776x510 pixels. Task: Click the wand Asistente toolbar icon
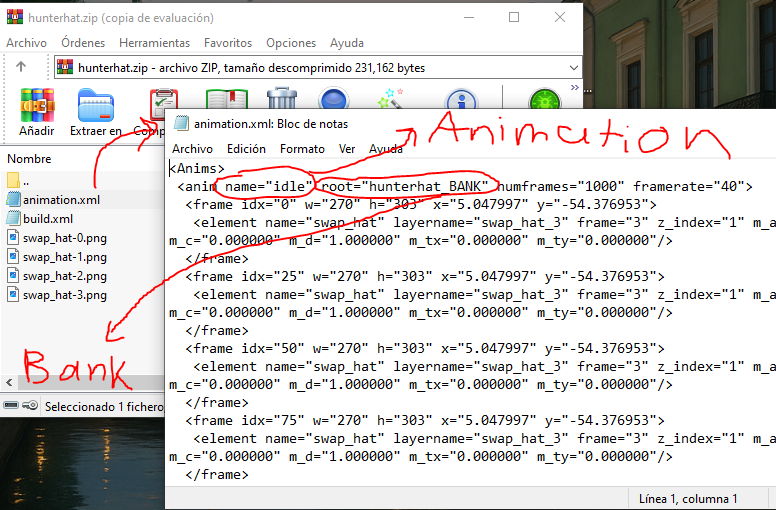[391, 98]
